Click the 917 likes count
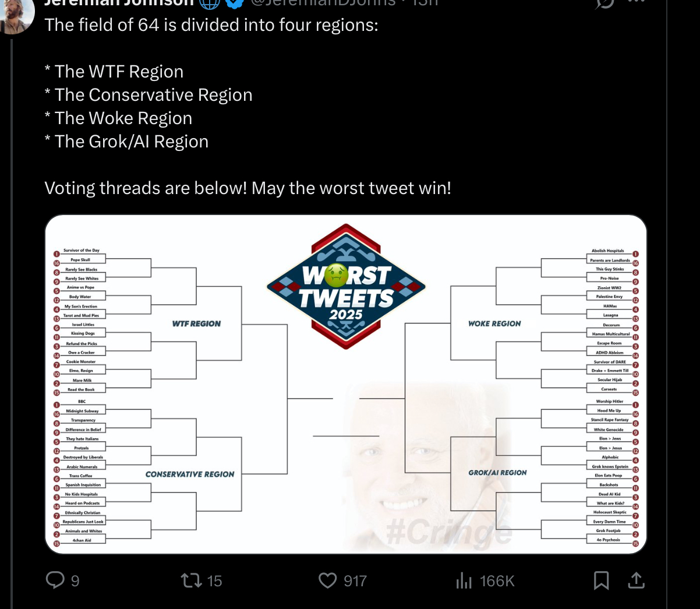700x609 pixels. click(355, 581)
